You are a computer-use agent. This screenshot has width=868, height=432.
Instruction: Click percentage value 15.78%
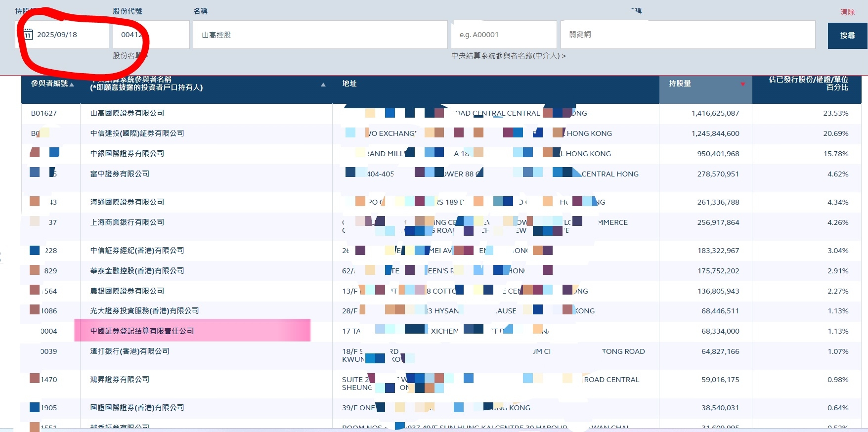pyautogui.click(x=835, y=154)
